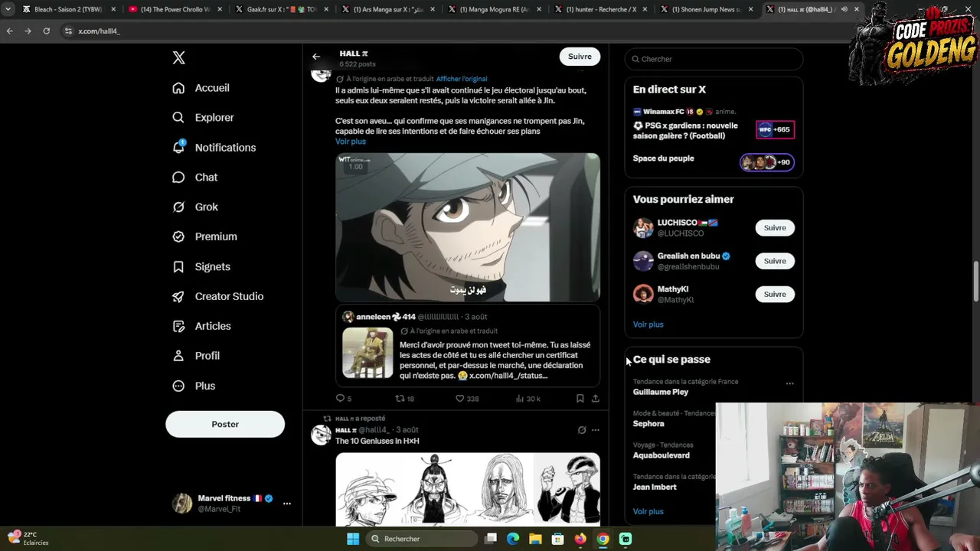
Task: Like the tweet with 338 likes
Action: (x=467, y=399)
